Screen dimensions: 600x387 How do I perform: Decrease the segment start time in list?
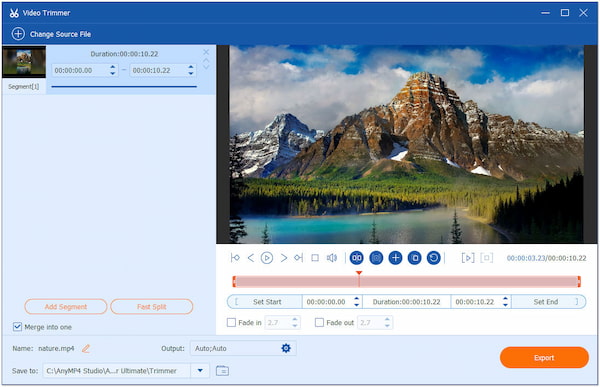coord(112,73)
